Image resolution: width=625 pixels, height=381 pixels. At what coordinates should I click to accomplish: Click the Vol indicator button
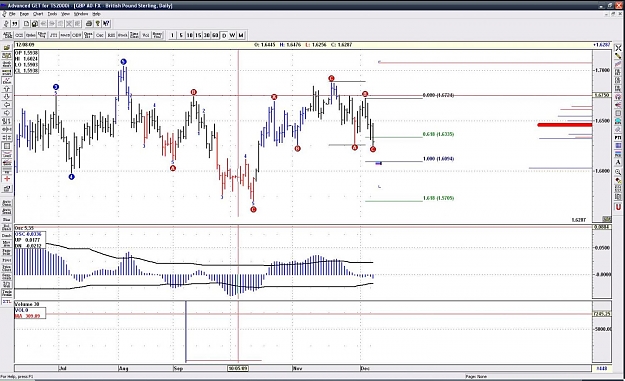coord(145,35)
